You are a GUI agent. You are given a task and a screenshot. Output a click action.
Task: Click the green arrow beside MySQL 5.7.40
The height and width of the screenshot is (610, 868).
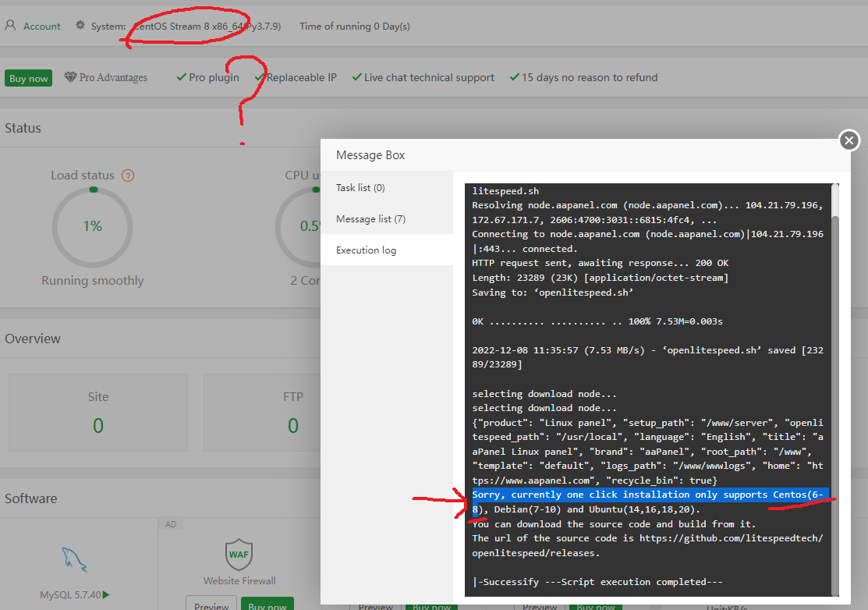click(x=106, y=595)
